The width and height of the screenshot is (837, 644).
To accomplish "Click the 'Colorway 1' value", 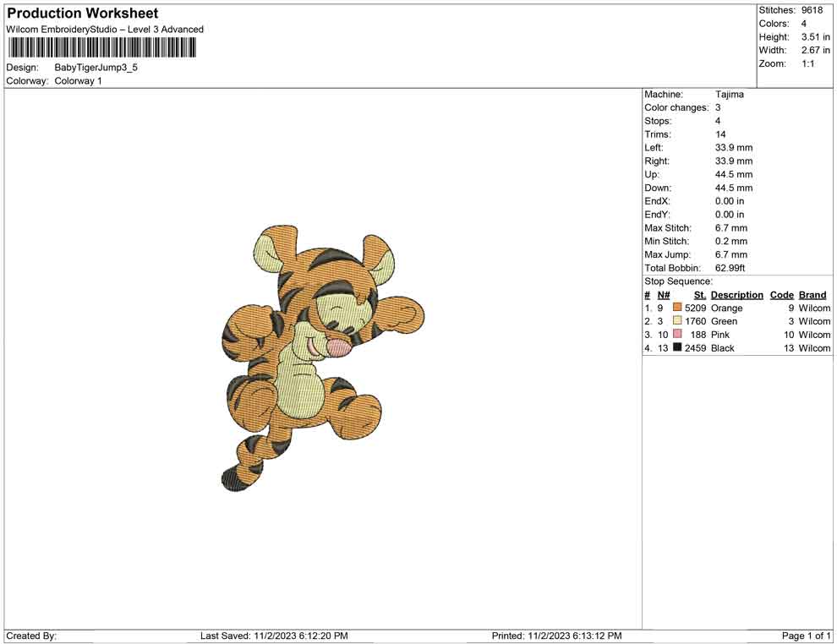I will (78, 81).
